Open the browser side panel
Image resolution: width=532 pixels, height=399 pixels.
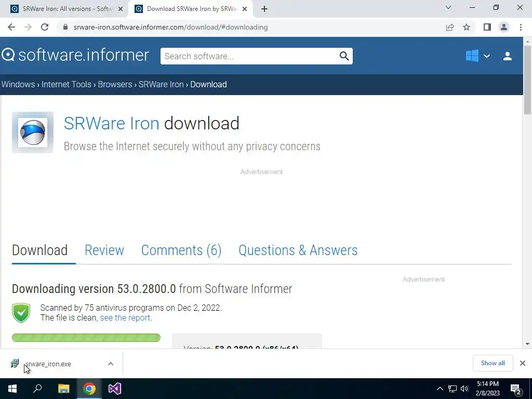point(487,27)
